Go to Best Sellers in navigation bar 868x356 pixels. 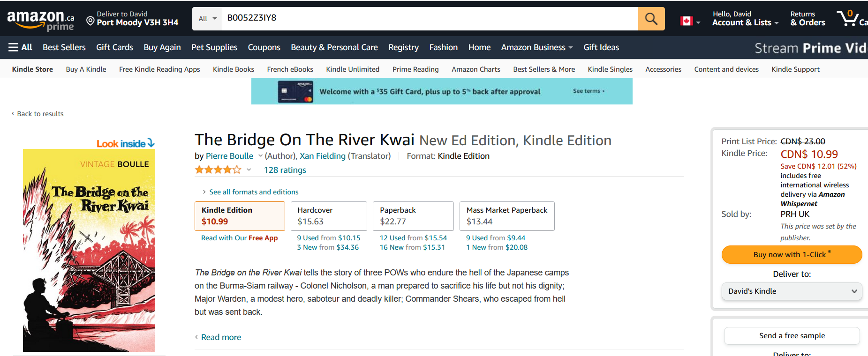[64, 47]
